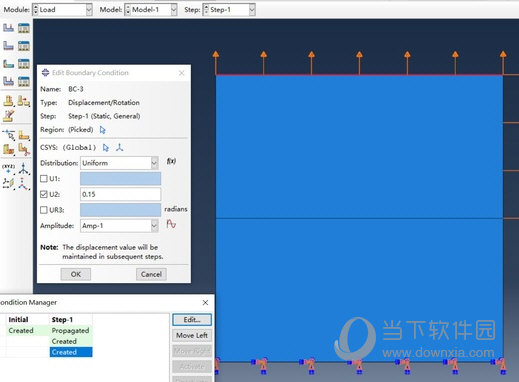Image resolution: width=519 pixels, height=382 pixels.
Task: Click the CSYS edit arrow icon
Action: (106, 148)
